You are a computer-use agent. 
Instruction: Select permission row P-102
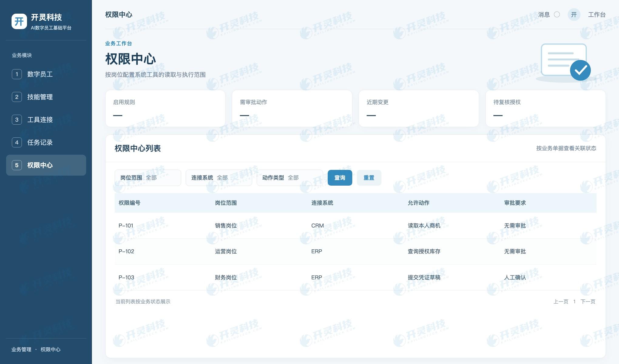(356, 251)
